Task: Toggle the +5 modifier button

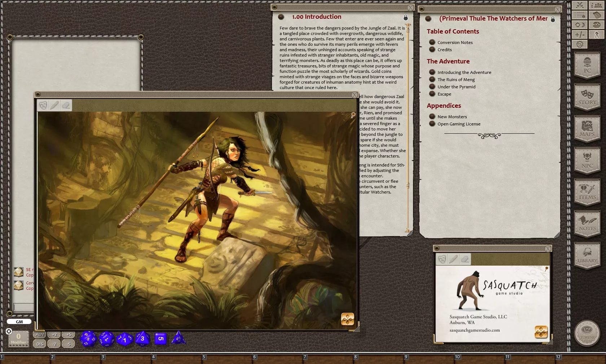Action: coord(69,334)
